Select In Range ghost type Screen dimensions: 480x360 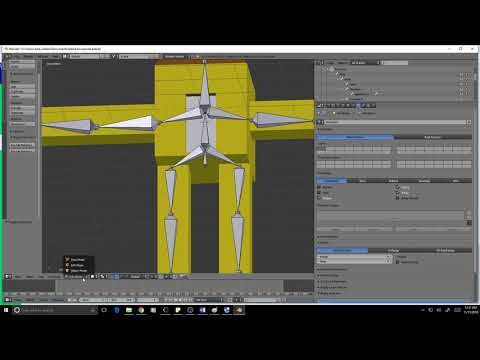coord(394,250)
